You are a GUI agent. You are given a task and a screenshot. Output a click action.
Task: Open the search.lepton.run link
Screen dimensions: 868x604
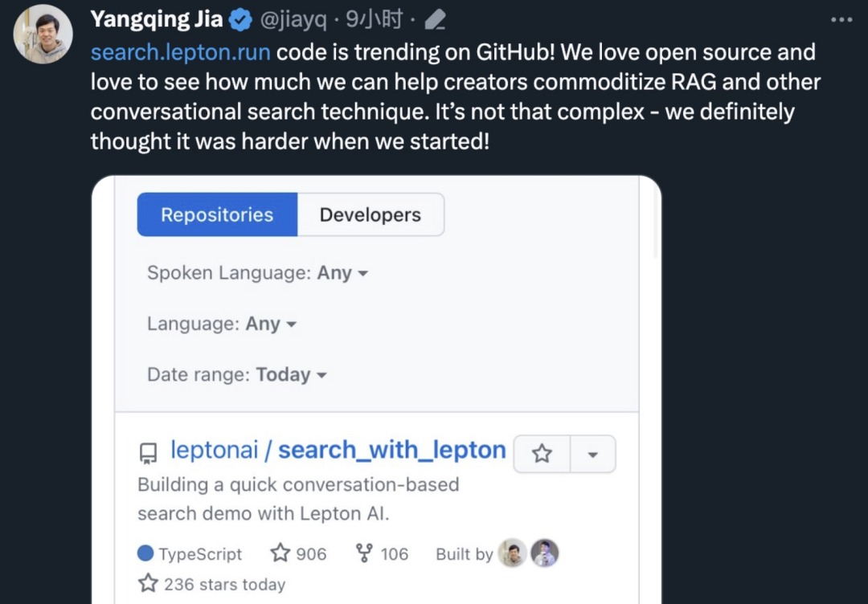click(x=180, y=53)
